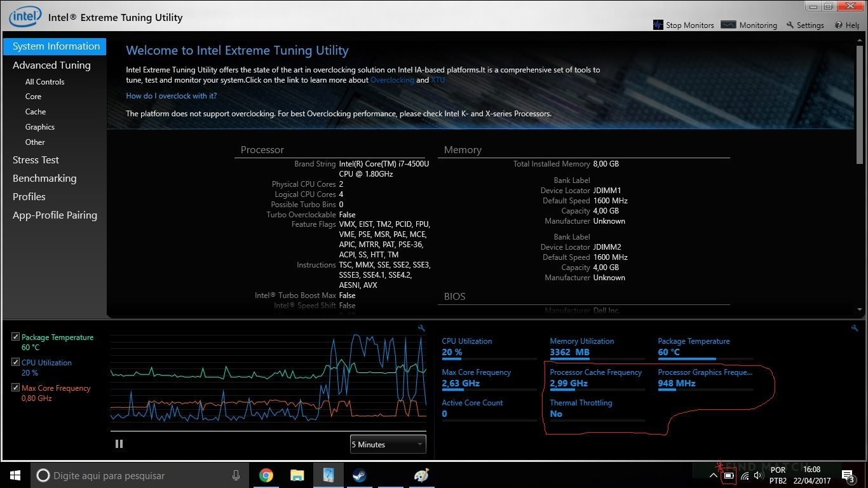Select All Controls under Advanced Tuning

point(44,82)
